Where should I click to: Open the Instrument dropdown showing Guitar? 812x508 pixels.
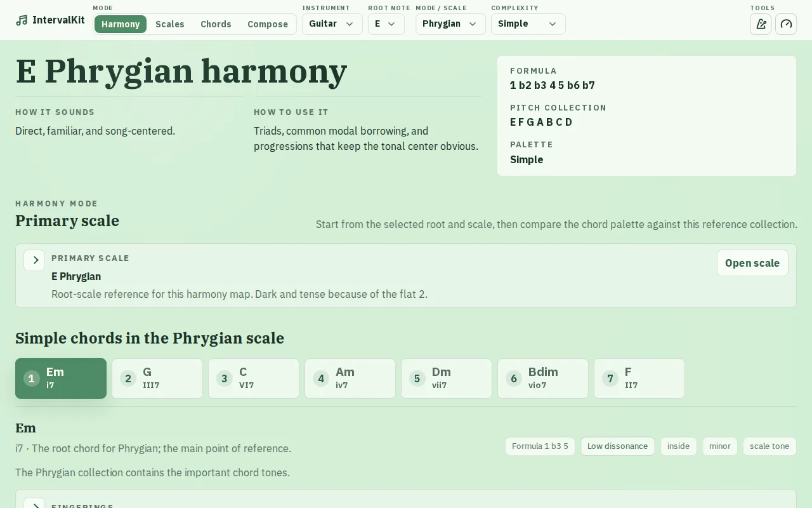pyautogui.click(x=332, y=24)
